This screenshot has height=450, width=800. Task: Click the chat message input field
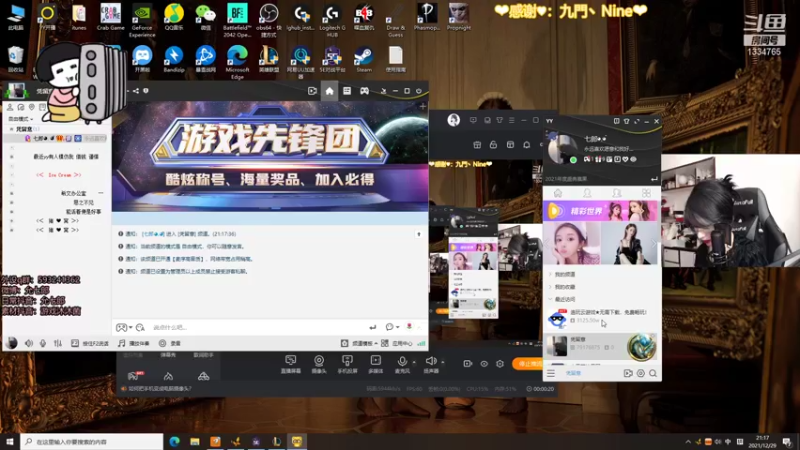(258, 327)
